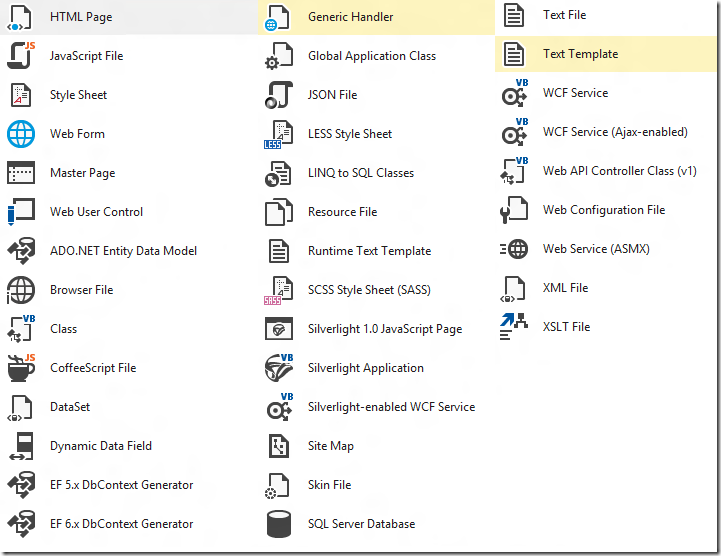Screen dimensions: 721x556
Task: Pick the "Browser File" label
Action: (x=81, y=290)
